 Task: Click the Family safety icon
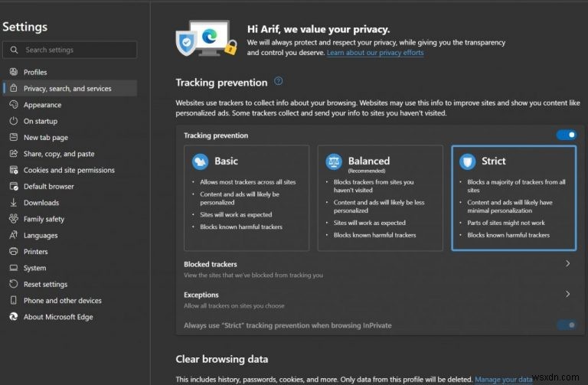[x=14, y=219]
